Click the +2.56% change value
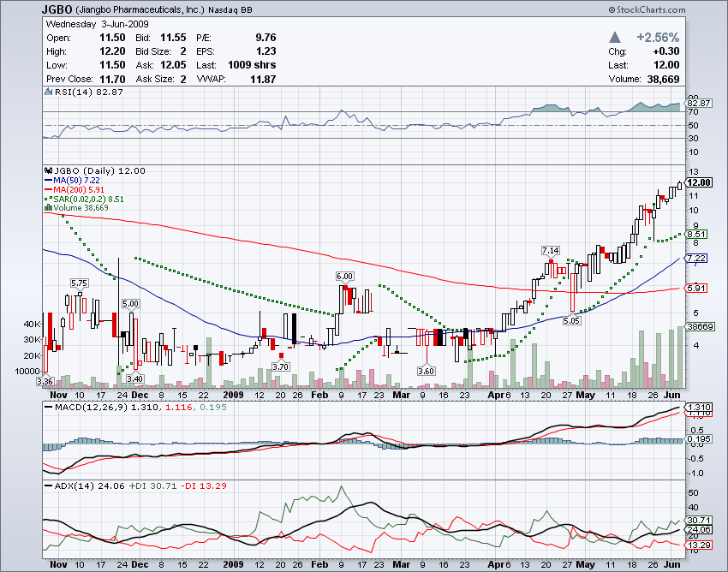 click(659, 38)
